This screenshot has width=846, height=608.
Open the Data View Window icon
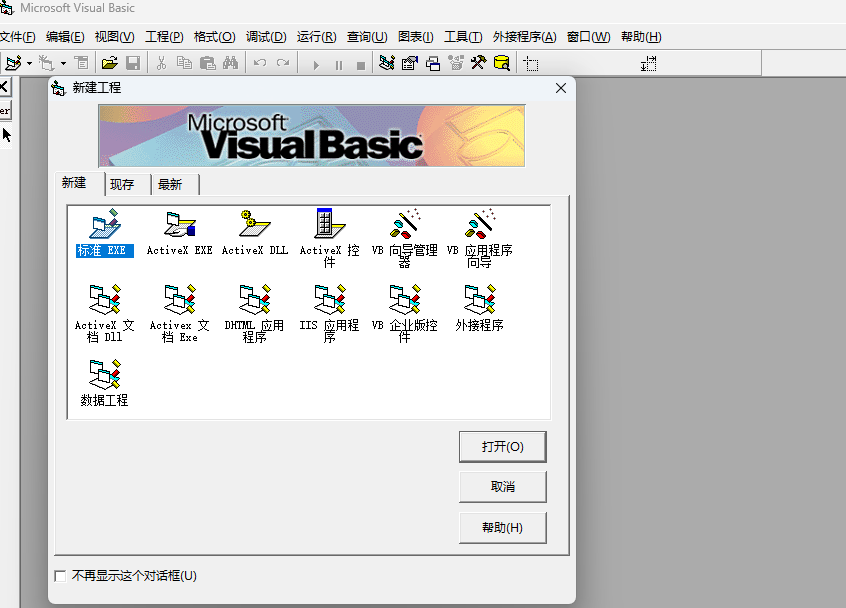pos(502,64)
